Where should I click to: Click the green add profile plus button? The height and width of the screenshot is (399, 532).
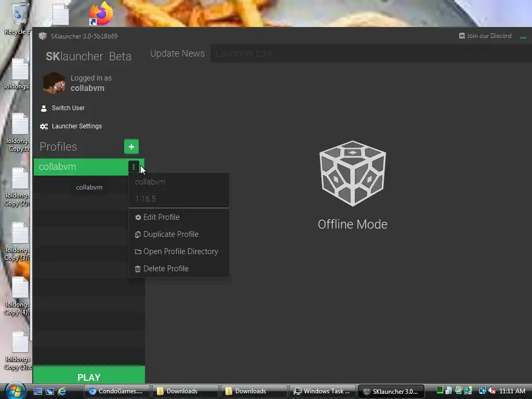click(131, 147)
